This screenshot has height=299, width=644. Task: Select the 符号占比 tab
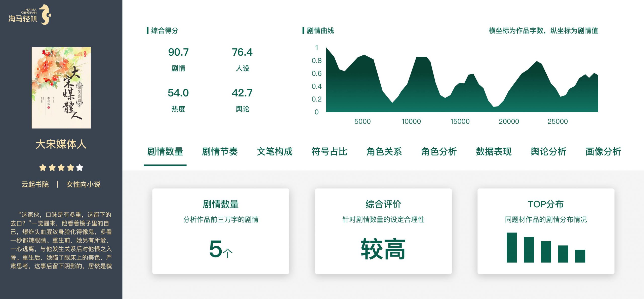pos(329,152)
